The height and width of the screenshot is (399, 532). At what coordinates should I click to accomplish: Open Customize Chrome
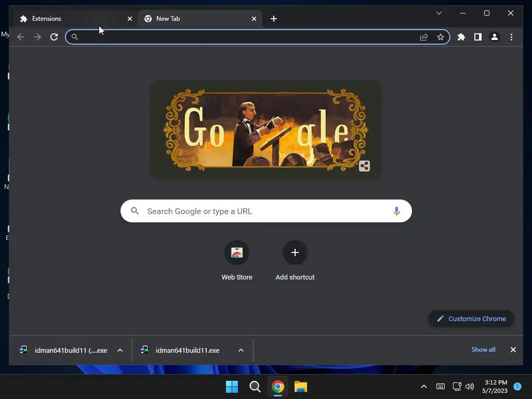coord(471,318)
